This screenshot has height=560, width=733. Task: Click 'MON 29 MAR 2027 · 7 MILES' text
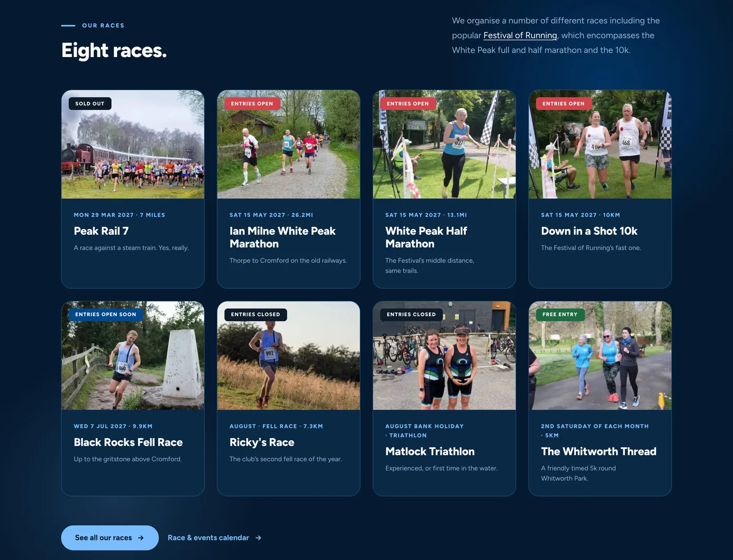(119, 215)
